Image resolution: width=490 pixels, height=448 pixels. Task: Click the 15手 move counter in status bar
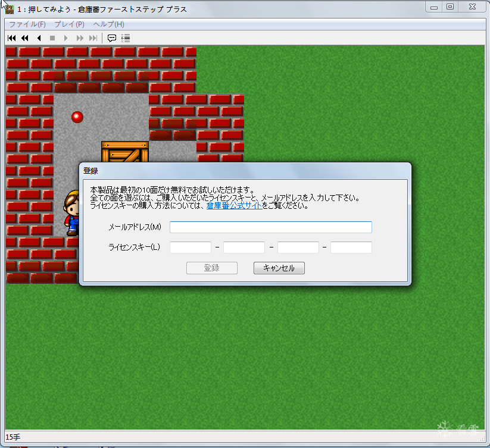click(13, 437)
